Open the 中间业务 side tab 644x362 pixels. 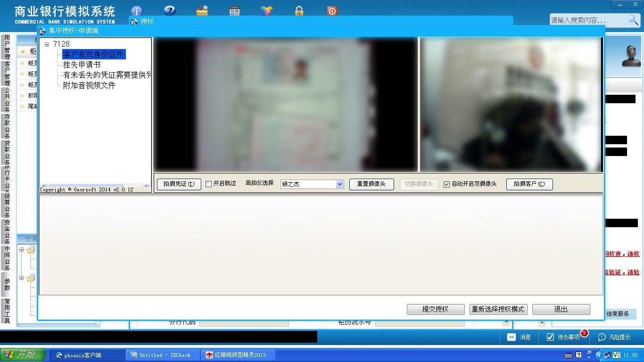click(7, 258)
